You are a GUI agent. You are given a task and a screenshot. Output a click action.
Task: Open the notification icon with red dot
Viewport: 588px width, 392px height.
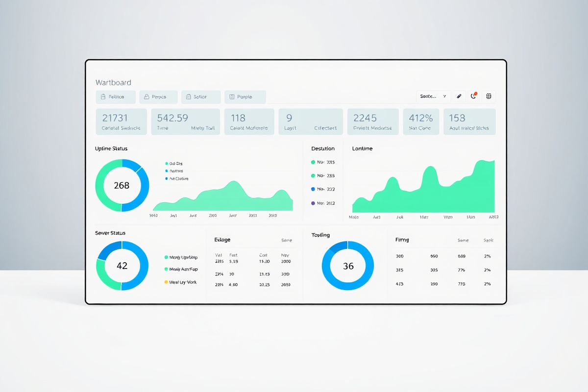pyautogui.click(x=474, y=96)
